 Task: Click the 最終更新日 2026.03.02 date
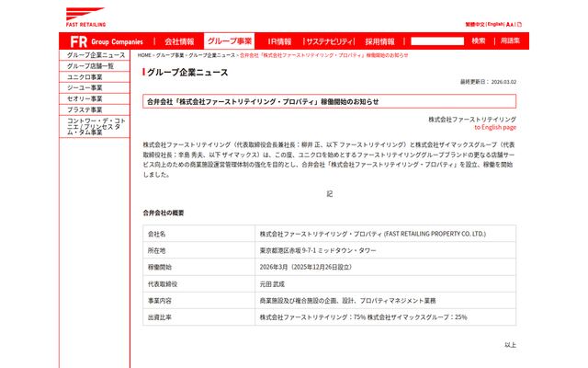488,82
